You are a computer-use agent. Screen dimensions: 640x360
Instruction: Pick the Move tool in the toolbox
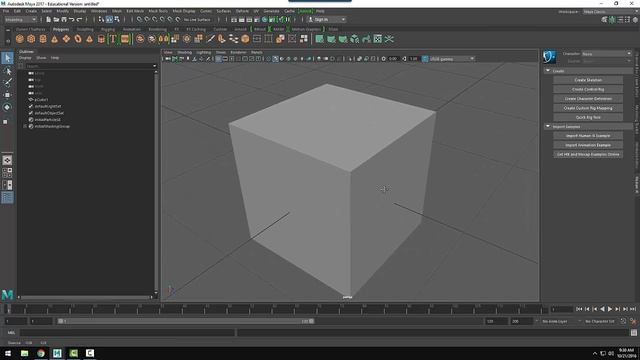tap(7, 95)
